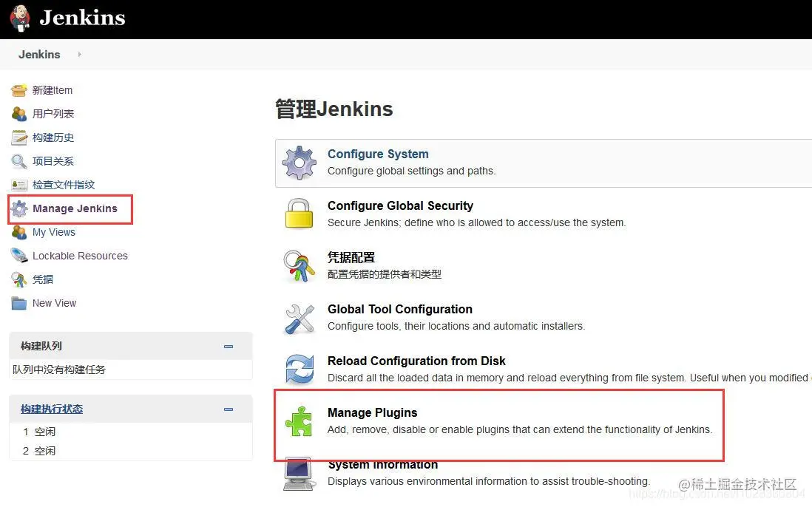Click the 管理Jenkins page heading
Viewport: 812px width, 507px height.
click(x=334, y=109)
